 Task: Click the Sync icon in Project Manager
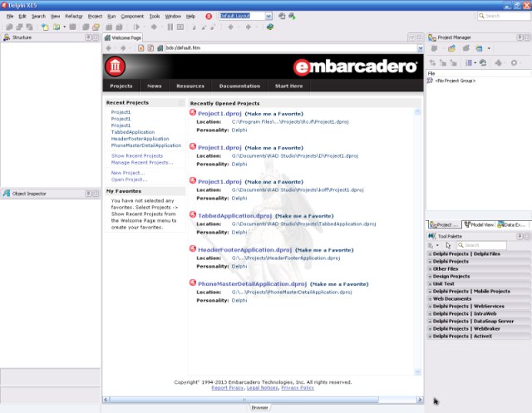[x=432, y=62]
